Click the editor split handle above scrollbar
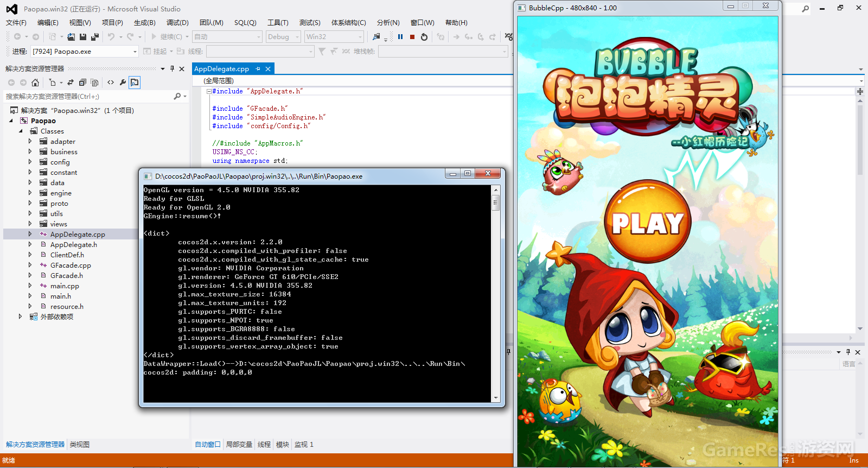The width and height of the screenshot is (868, 468). [x=860, y=91]
